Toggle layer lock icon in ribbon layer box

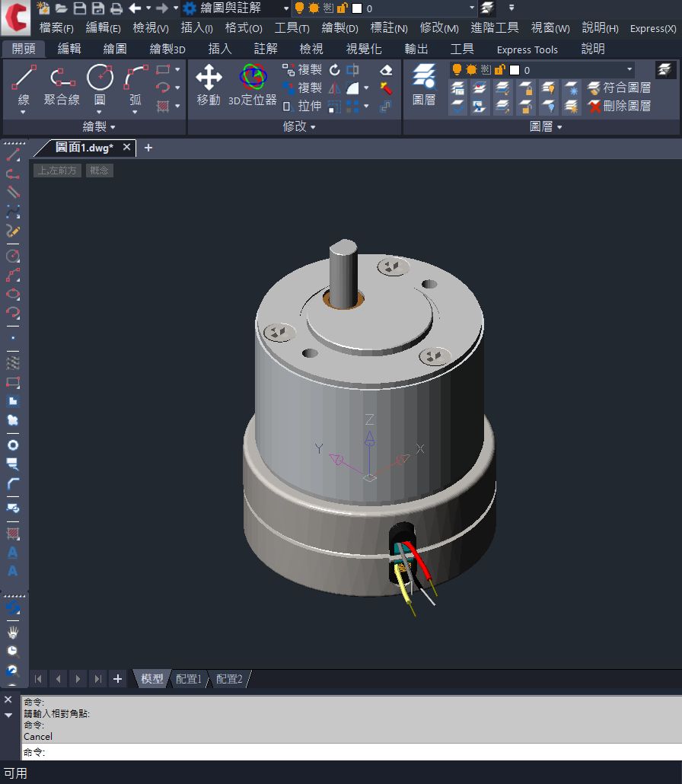[499, 69]
